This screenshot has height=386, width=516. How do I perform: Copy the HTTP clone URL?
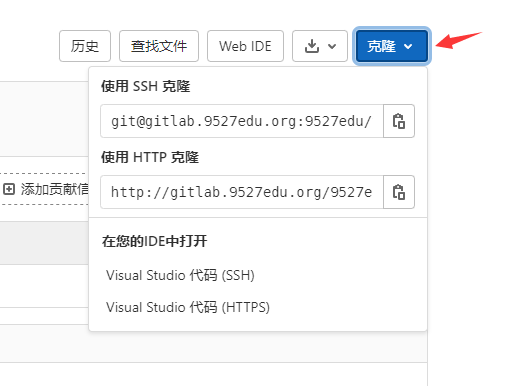(x=399, y=192)
